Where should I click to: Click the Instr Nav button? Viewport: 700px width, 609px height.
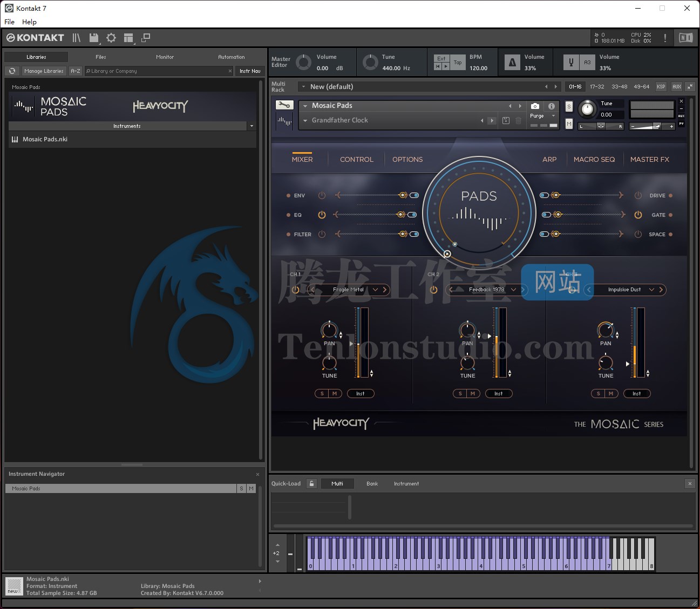pyautogui.click(x=250, y=71)
